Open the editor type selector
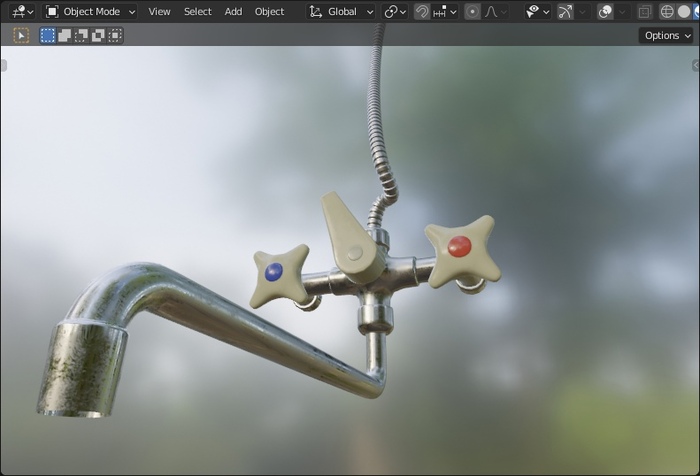This screenshot has width=700, height=476. pyautogui.click(x=22, y=12)
